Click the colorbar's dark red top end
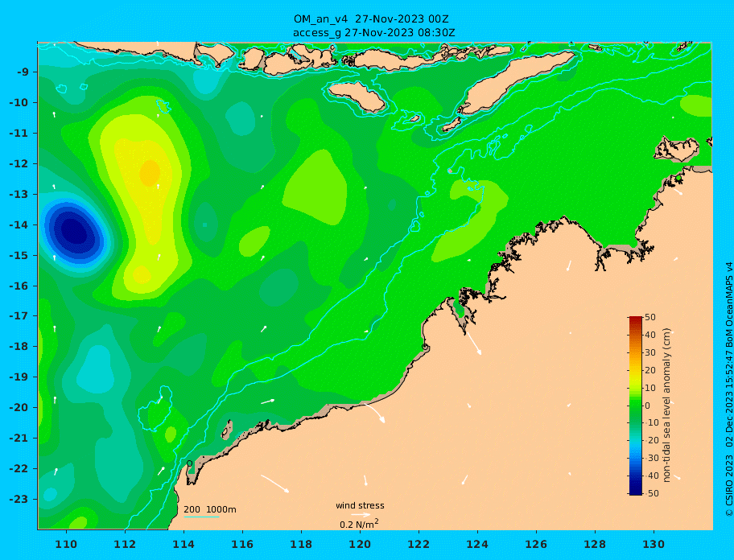The image size is (734, 560). [x=635, y=319]
